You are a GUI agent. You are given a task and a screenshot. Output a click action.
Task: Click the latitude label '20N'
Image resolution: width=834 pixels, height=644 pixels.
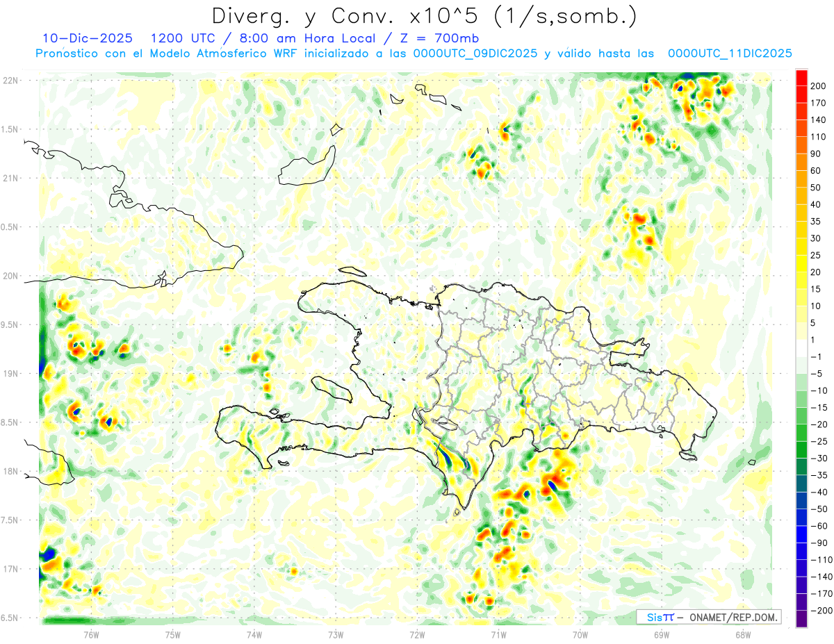[x=10, y=276]
